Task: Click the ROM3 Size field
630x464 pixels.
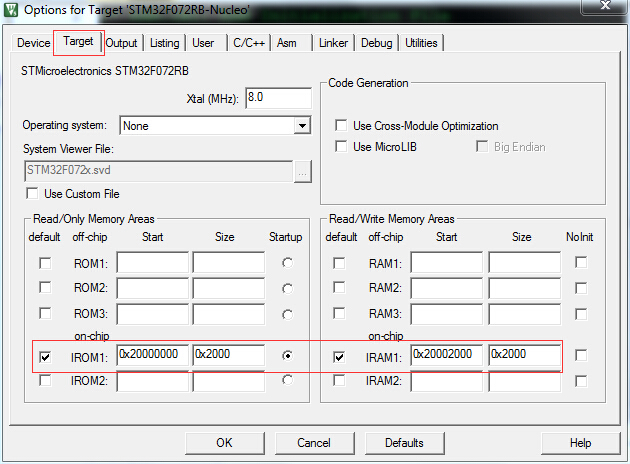Action: 229,314
